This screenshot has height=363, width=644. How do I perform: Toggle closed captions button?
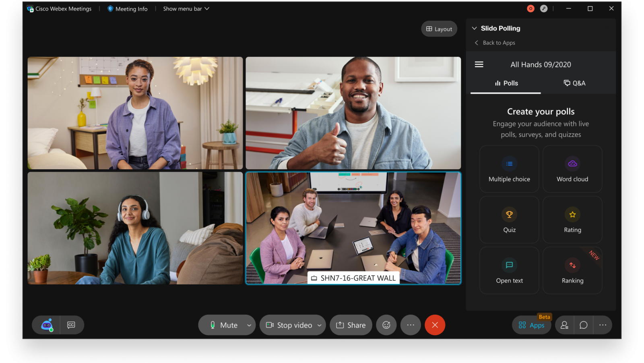click(71, 325)
